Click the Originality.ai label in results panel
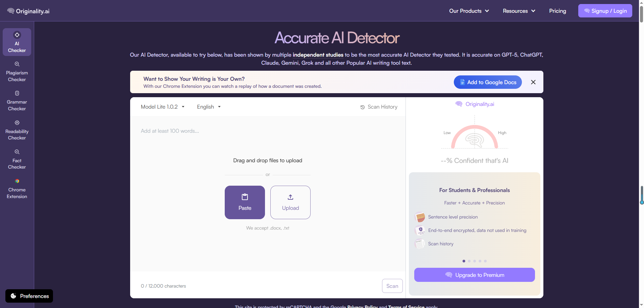The image size is (644, 308). point(480,104)
